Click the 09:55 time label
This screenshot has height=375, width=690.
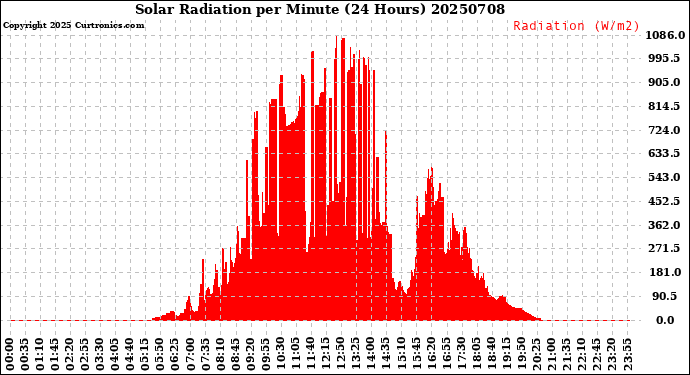pos(266,355)
